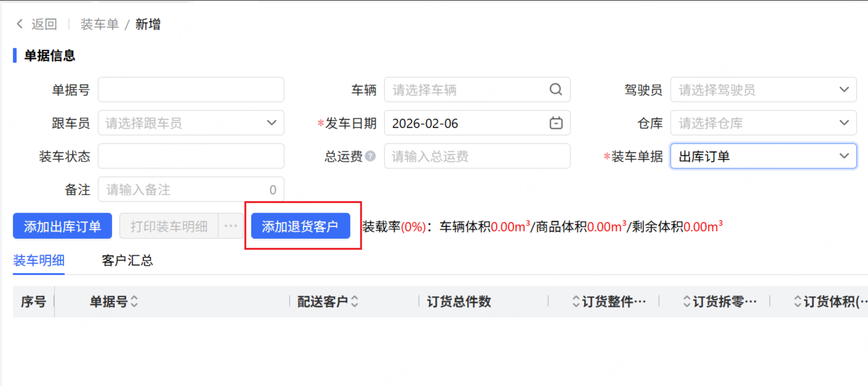Click the three-dots more options button

click(231, 226)
